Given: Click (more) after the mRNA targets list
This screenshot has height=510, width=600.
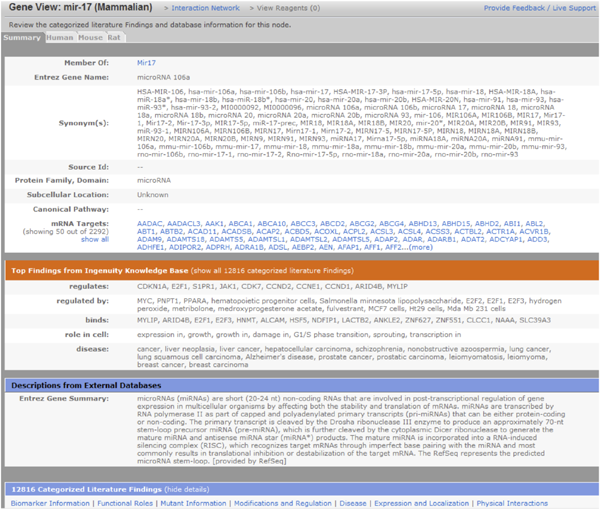Looking at the screenshot, I should (421, 247).
